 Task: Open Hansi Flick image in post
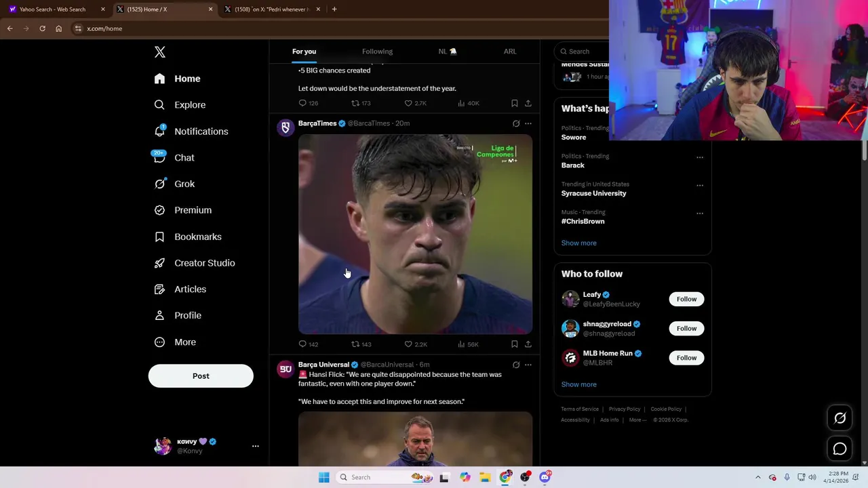(415, 439)
